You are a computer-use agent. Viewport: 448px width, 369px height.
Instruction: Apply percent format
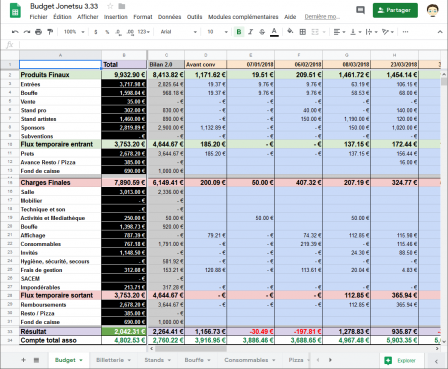click(x=107, y=32)
